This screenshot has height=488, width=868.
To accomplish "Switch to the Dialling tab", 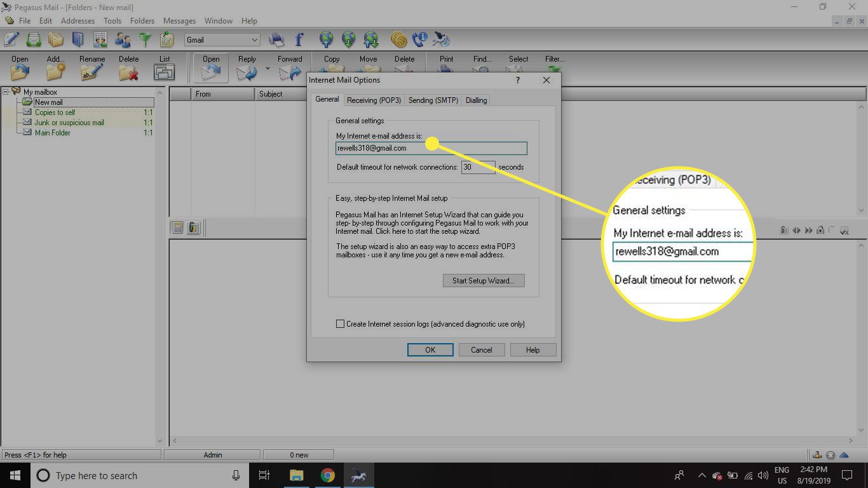I will (x=476, y=100).
